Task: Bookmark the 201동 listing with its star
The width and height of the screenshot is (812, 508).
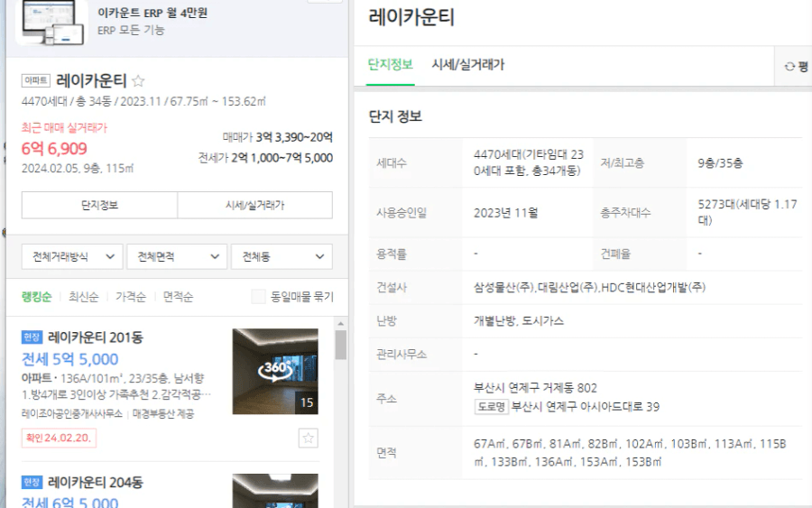Action: click(309, 439)
